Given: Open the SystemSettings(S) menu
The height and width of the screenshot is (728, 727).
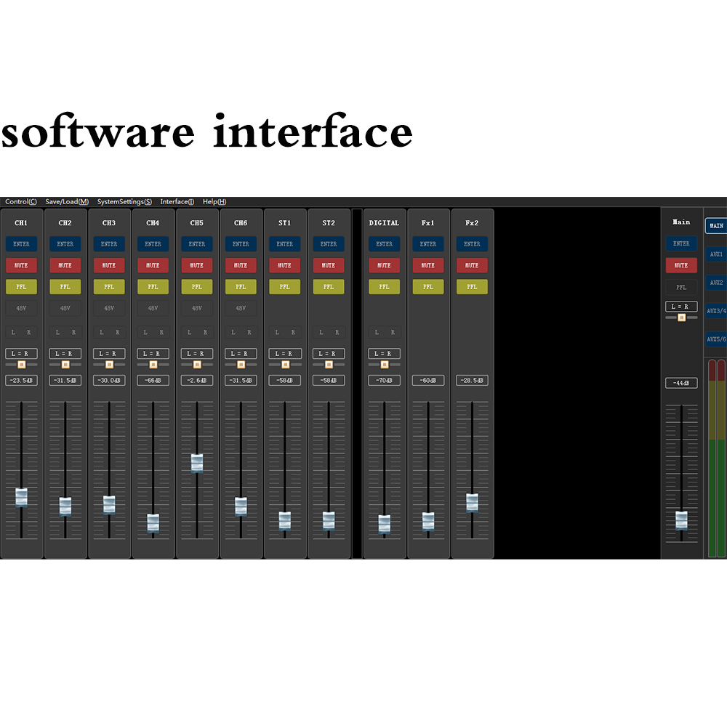Looking at the screenshot, I should (124, 201).
